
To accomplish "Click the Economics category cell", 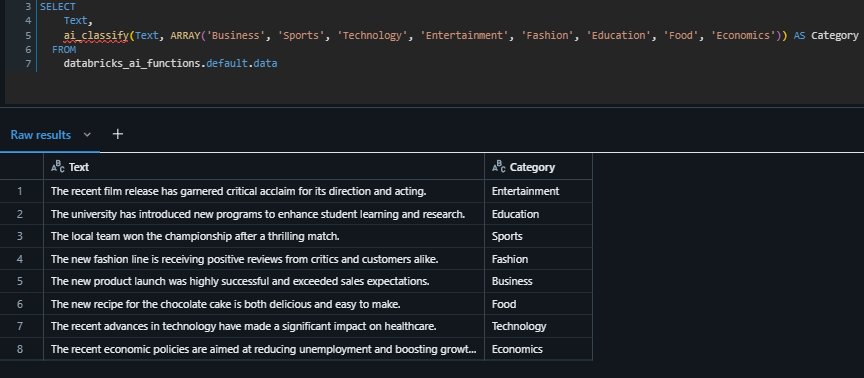I will point(538,349).
